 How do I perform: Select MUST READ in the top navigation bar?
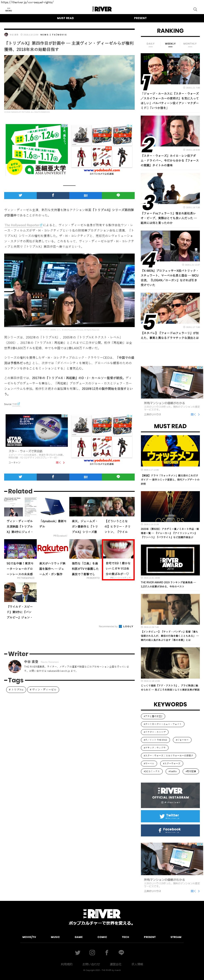coord(66,18)
